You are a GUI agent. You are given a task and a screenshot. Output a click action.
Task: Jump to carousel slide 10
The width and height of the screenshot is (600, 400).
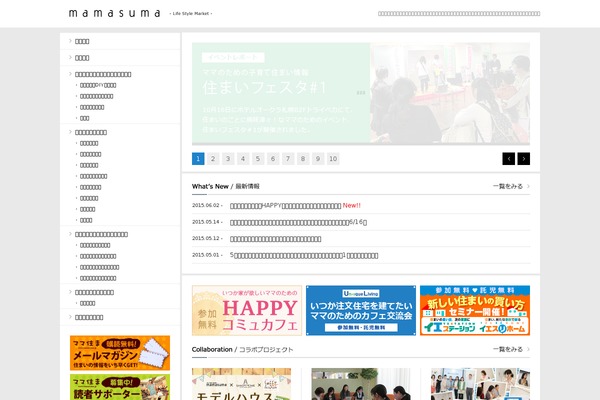(x=333, y=158)
